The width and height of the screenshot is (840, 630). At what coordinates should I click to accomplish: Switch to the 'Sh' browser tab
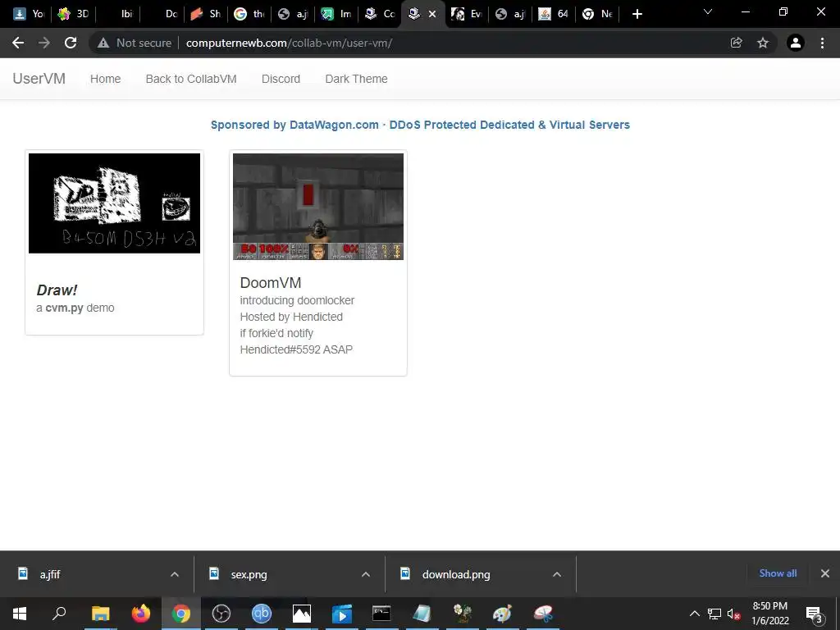pyautogui.click(x=206, y=14)
